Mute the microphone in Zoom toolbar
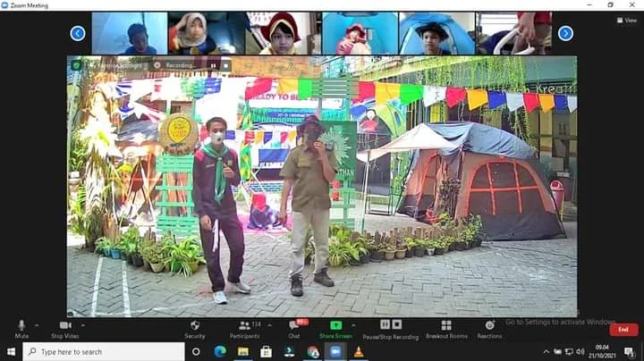The width and height of the screenshot is (644, 361). 21,329
